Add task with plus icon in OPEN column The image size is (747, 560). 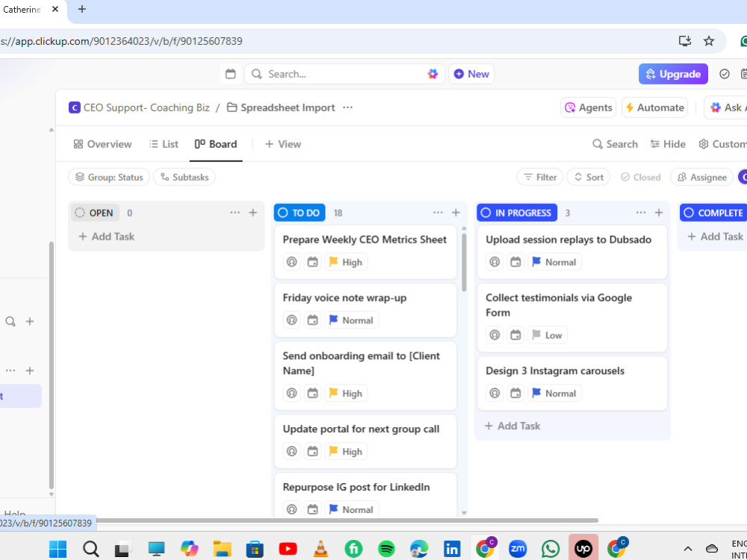[x=253, y=212]
